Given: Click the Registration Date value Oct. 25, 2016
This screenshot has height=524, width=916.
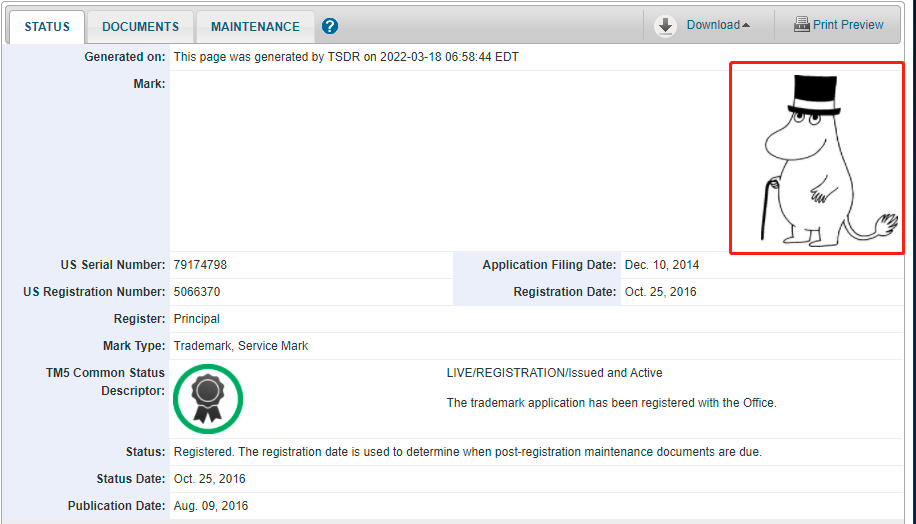Looking at the screenshot, I should click(661, 292).
